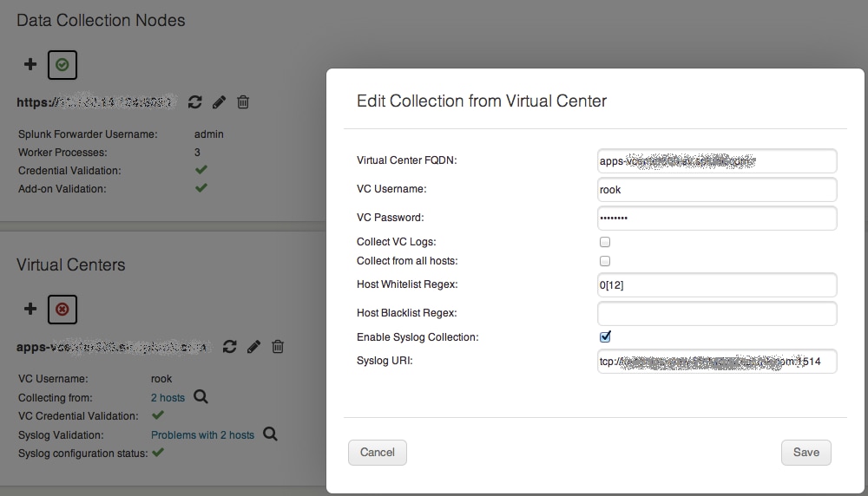This screenshot has width=868, height=496.
Task: Add a new virtual center
Action: point(30,309)
